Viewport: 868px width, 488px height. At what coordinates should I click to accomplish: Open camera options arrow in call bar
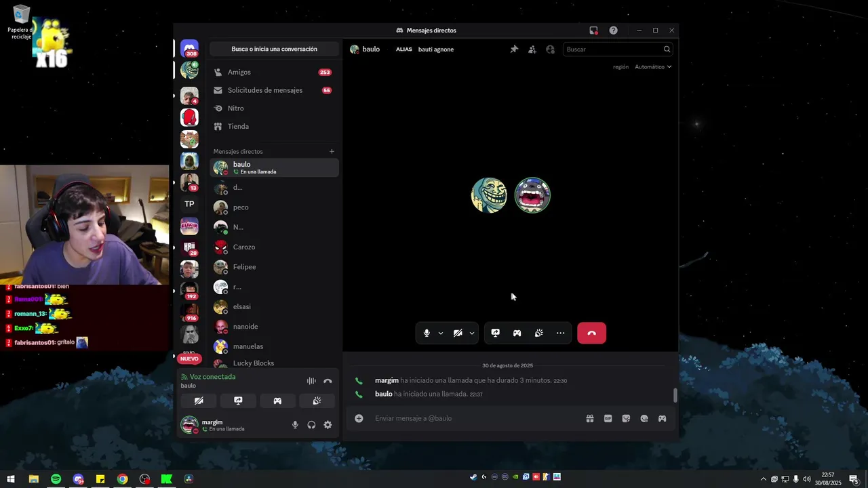coord(472,333)
